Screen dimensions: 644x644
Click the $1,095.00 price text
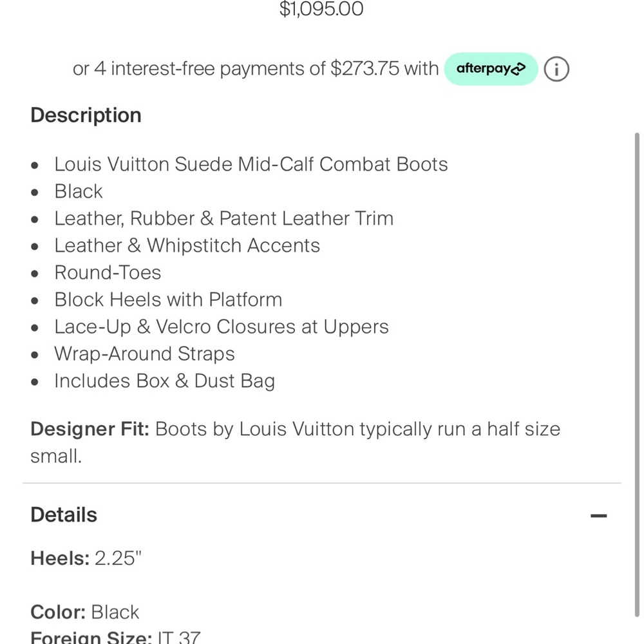tap(321, 10)
